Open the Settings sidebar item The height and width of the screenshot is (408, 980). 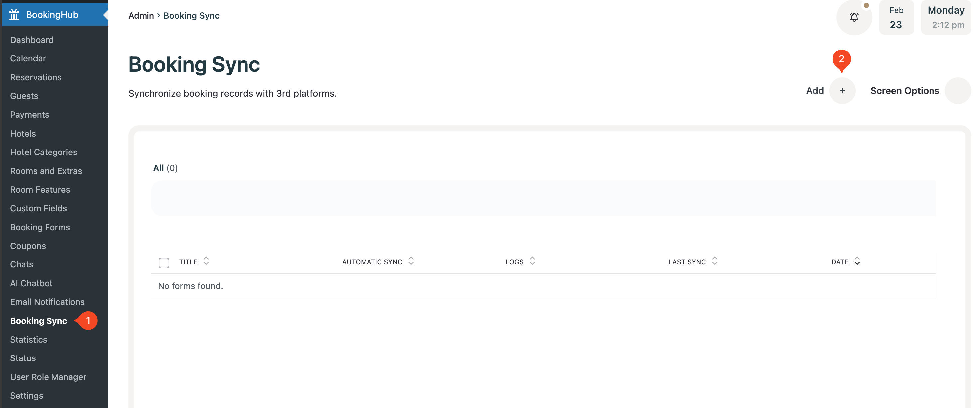click(26, 395)
